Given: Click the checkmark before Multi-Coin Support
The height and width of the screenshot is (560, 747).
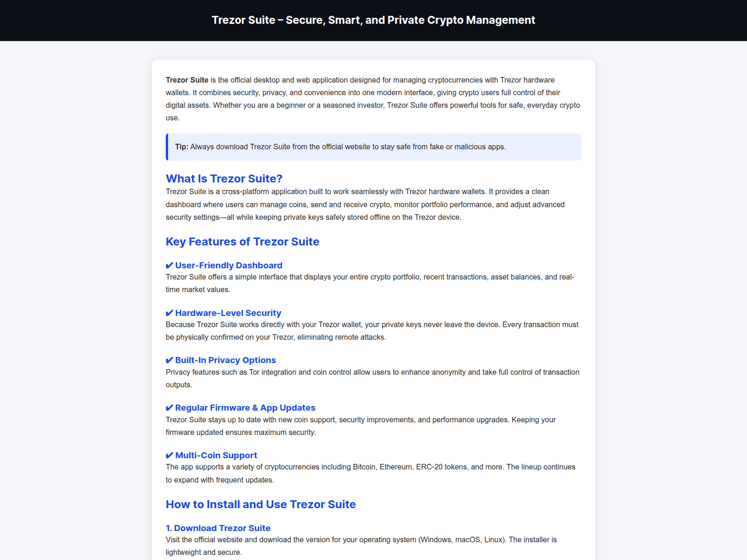Looking at the screenshot, I should click(169, 455).
